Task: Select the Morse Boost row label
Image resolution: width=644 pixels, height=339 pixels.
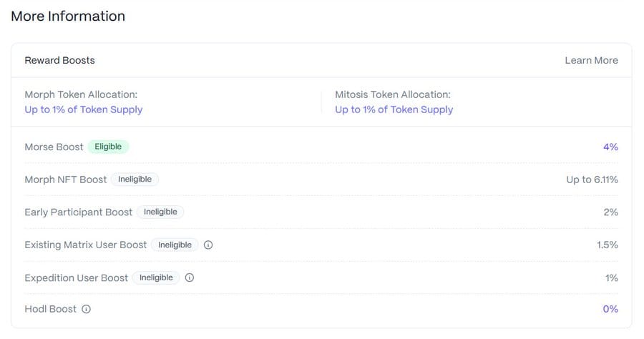Action: coord(54,147)
